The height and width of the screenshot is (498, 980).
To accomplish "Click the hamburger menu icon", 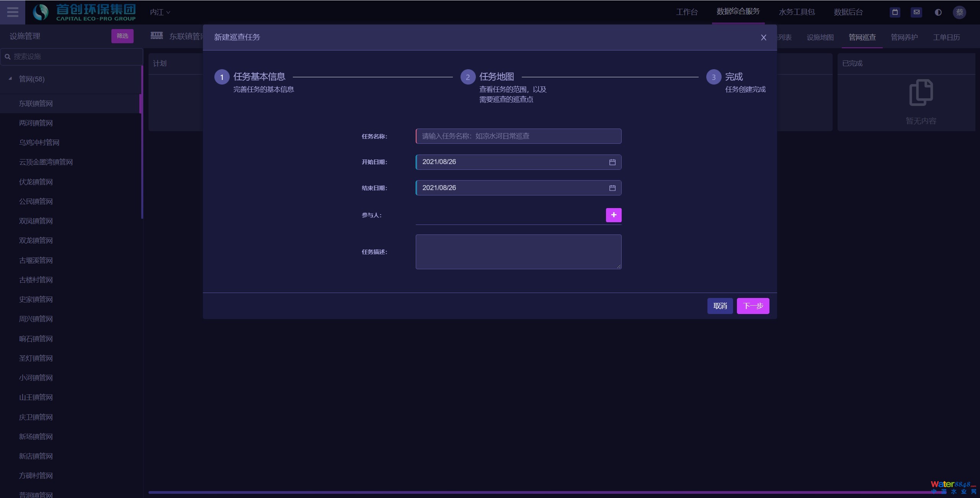I will pyautogui.click(x=13, y=12).
